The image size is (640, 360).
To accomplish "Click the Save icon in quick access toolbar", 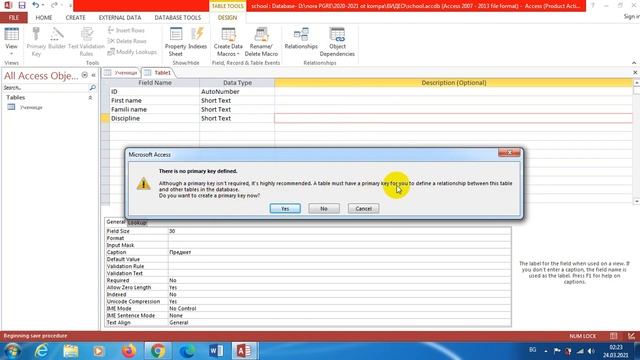I will 22,5.
